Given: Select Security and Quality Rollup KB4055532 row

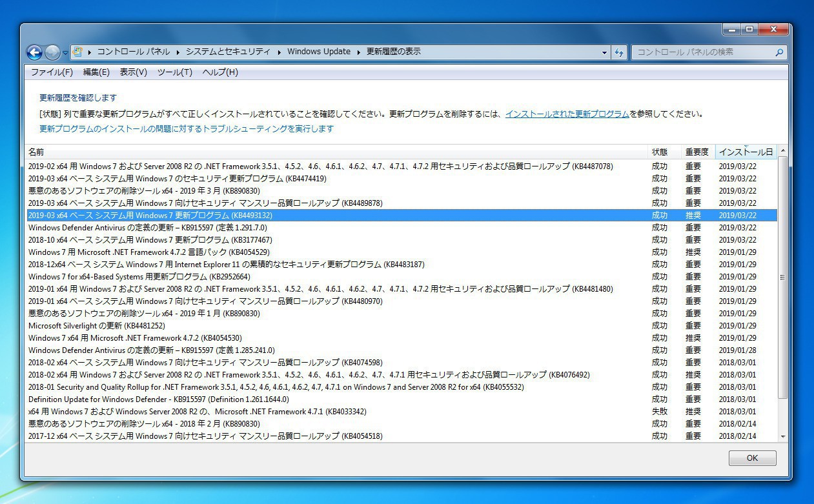Looking at the screenshot, I should pos(402,387).
